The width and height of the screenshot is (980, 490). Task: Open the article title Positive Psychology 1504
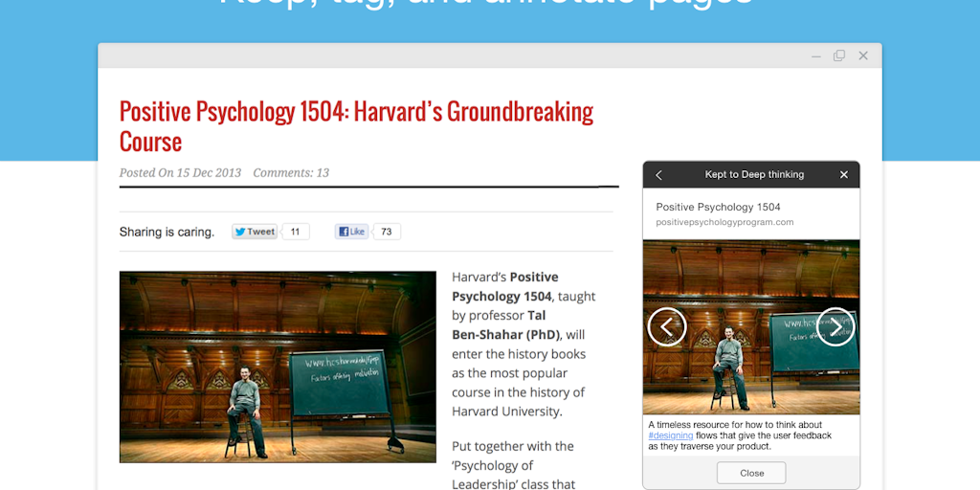356,126
